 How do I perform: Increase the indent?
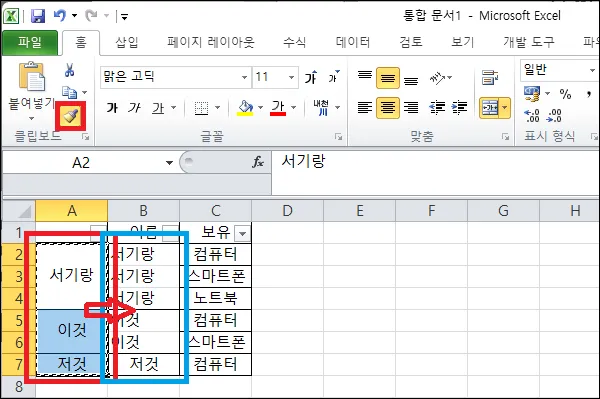pos(459,108)
